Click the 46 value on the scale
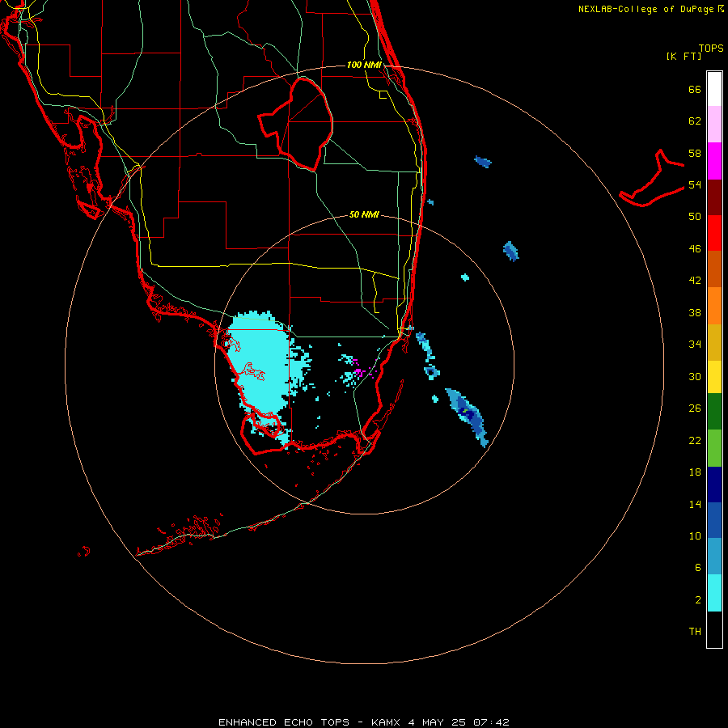Image resolution: width=728 pixels, height=728 pixels. [695, 249]
